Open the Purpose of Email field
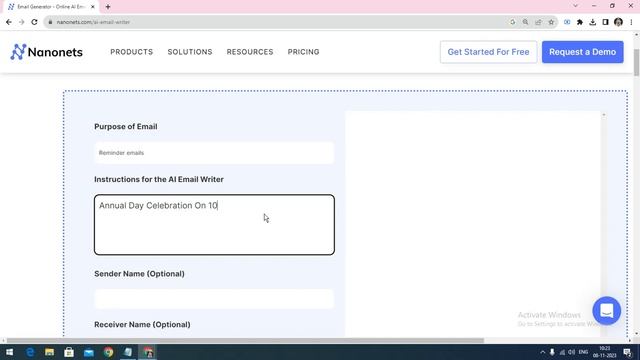Image resolution: width=640 pixels, height=360 pixels. point(214,153)
